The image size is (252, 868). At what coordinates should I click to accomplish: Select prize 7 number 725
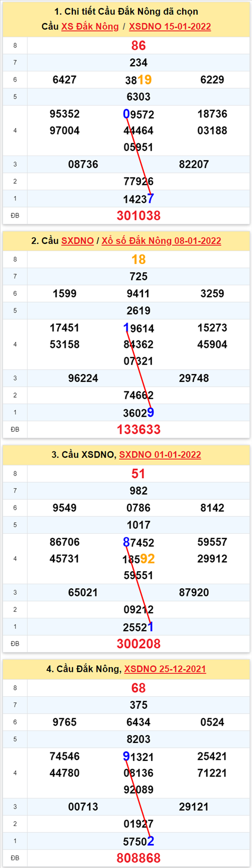click(139, 276)
